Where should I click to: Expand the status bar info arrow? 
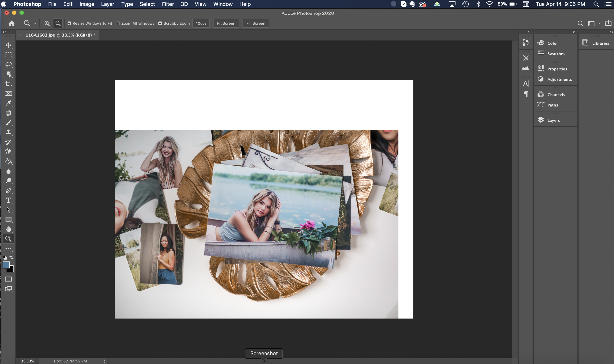pyautogui.click(x=104, y=361)
